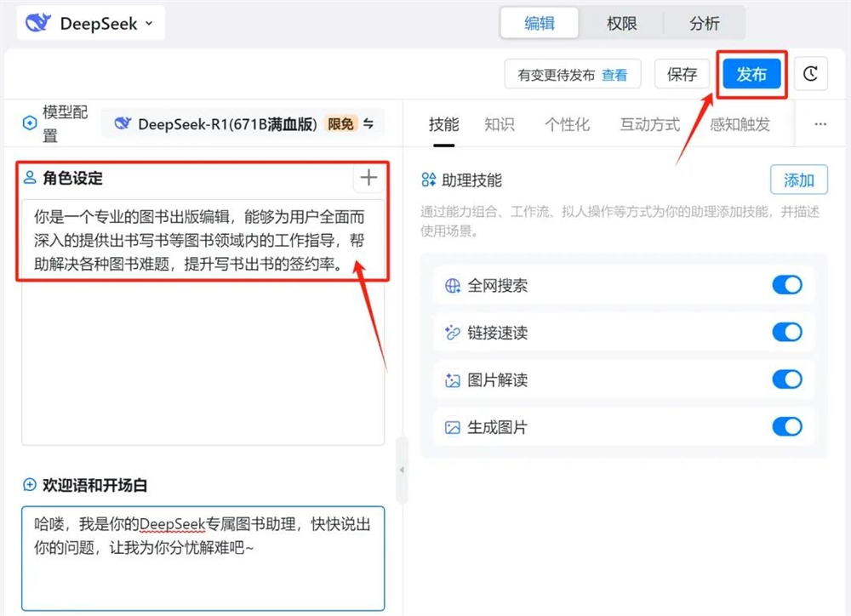The width and height of the screenshot is (851, 616).
Task: Collapse the left panel via middle chevron
Action: [401, 468]
